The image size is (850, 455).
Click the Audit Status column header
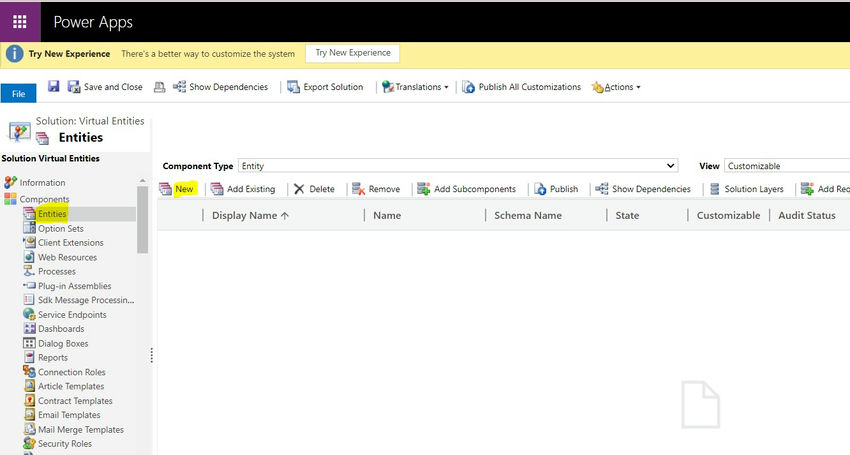807,215
